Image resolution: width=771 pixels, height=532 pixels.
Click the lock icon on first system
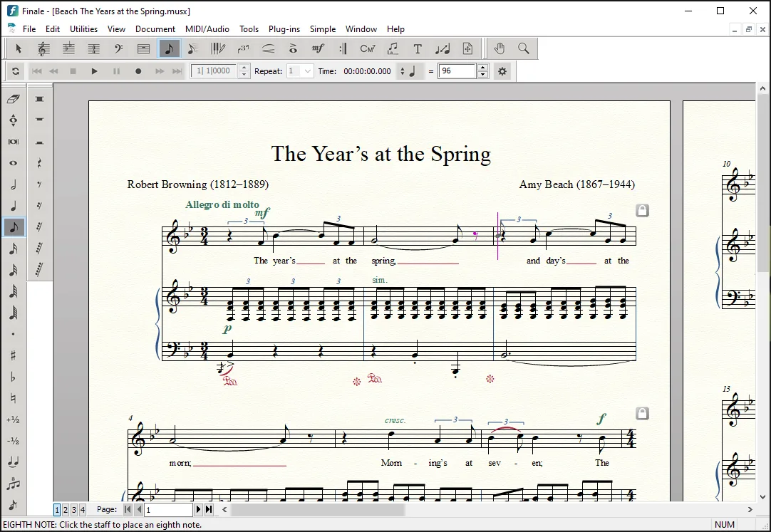click(642, 210)
